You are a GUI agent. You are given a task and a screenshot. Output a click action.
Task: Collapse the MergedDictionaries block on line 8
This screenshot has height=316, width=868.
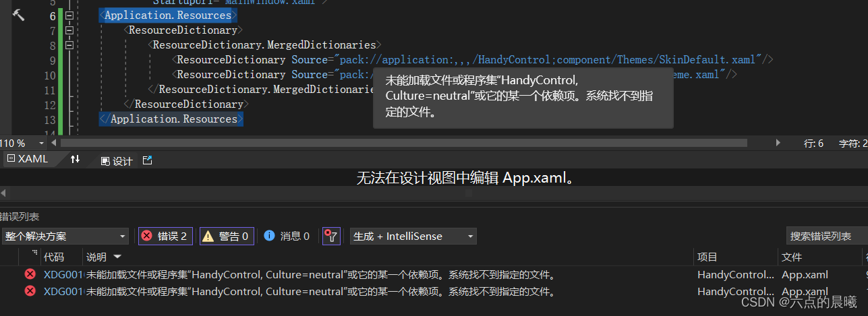click(x=69, y=44)
